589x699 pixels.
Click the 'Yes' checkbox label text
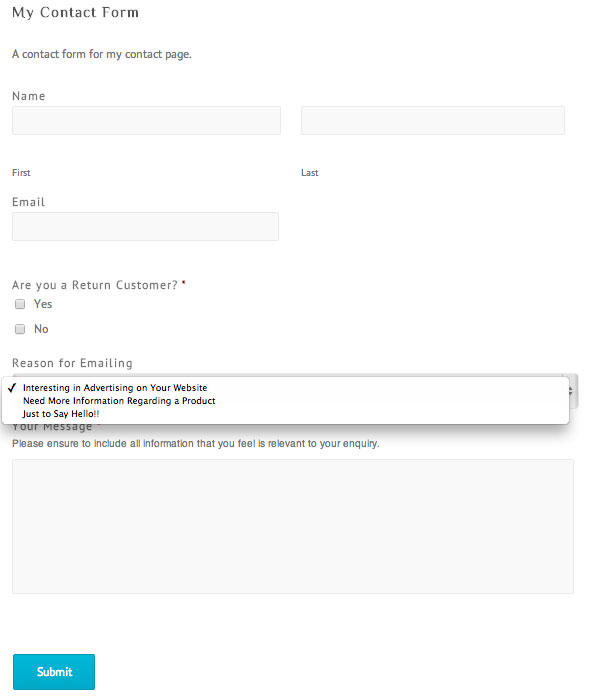(x=43, y=304)
